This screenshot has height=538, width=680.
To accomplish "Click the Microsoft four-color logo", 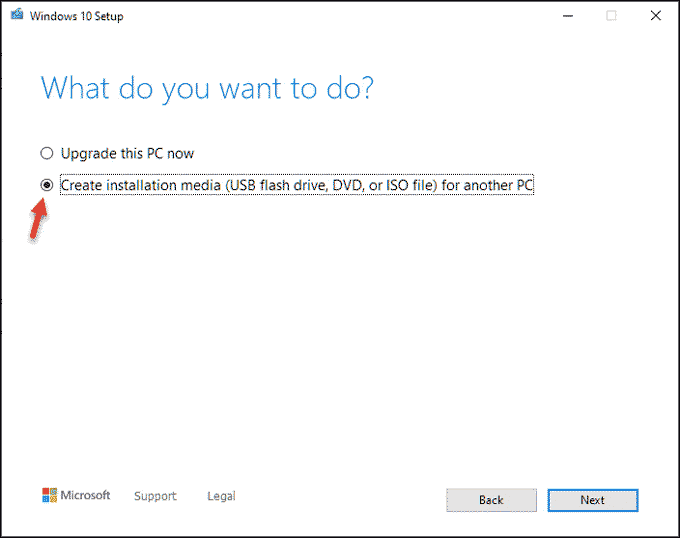I will tap(49, 495).
